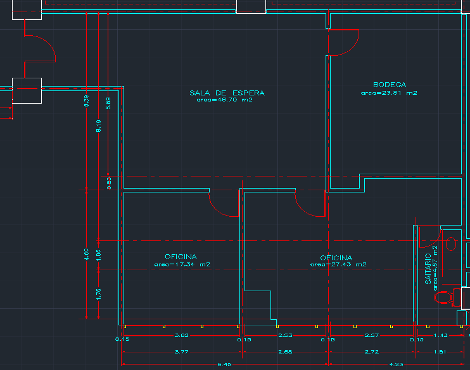The width and height of the screenshot is (470, 370).
Task: Select the door arc at upper-left corridor
Action: pos(40,48)
